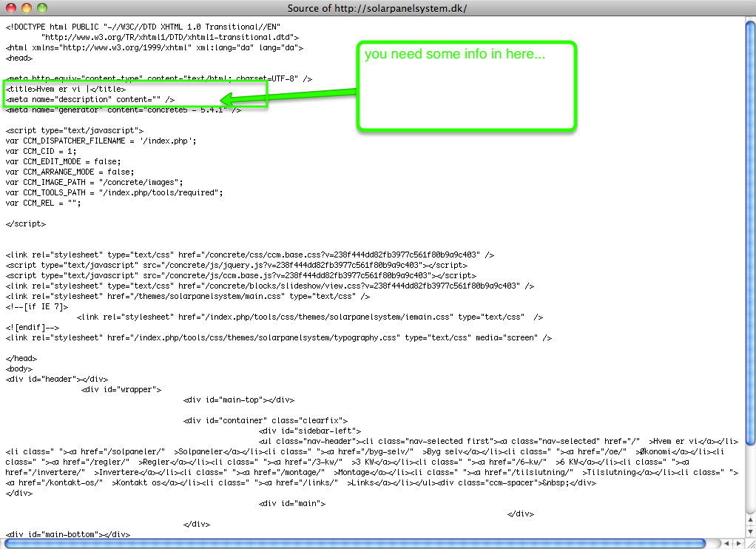Click the xhtml1-transitional.dtd URL line
This screenshot has height=549, width=756.
(170, 37)
